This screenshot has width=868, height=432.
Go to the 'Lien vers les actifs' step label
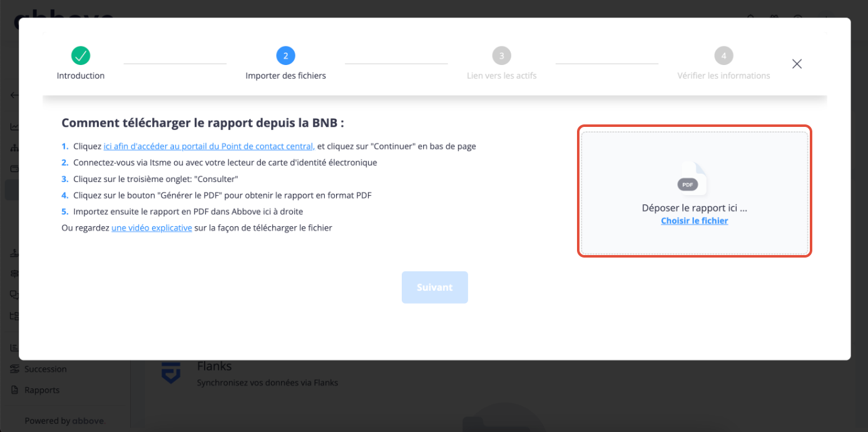pos(501,76)
